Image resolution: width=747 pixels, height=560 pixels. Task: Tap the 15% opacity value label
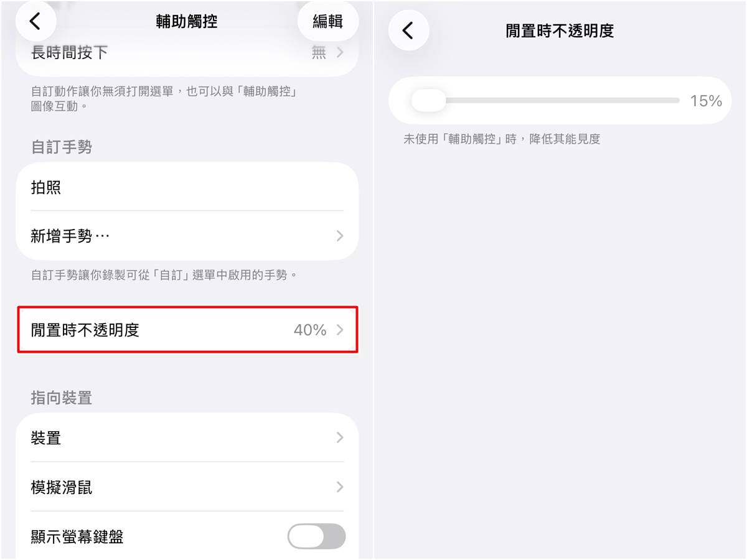click(x=706, y=101)
